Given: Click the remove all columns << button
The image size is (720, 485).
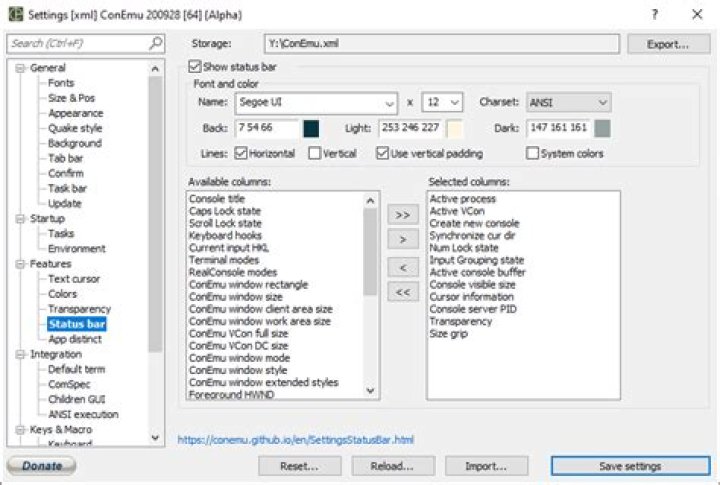Looking at the screenshot, I should click(x=403, y=292).
